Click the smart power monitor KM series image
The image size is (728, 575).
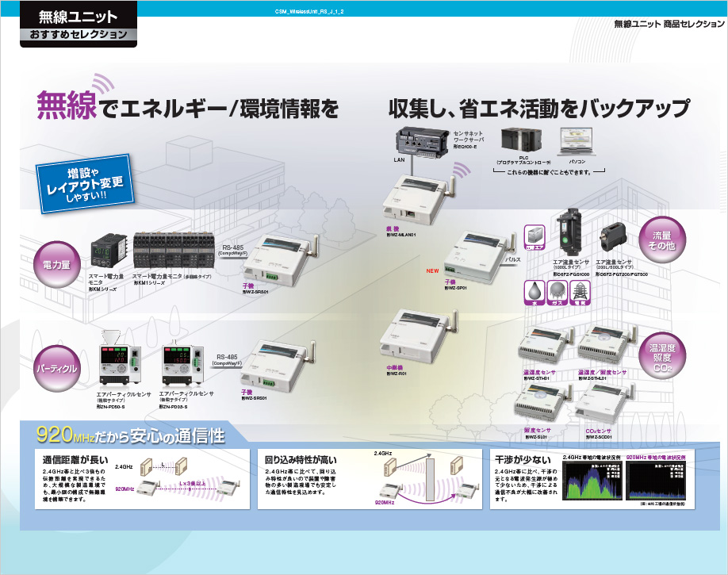109,251
